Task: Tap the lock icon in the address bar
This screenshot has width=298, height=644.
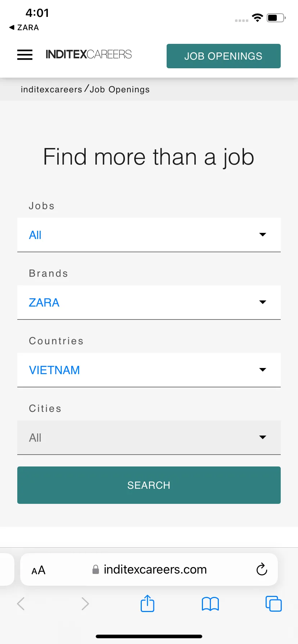Action: coord(96,569)
